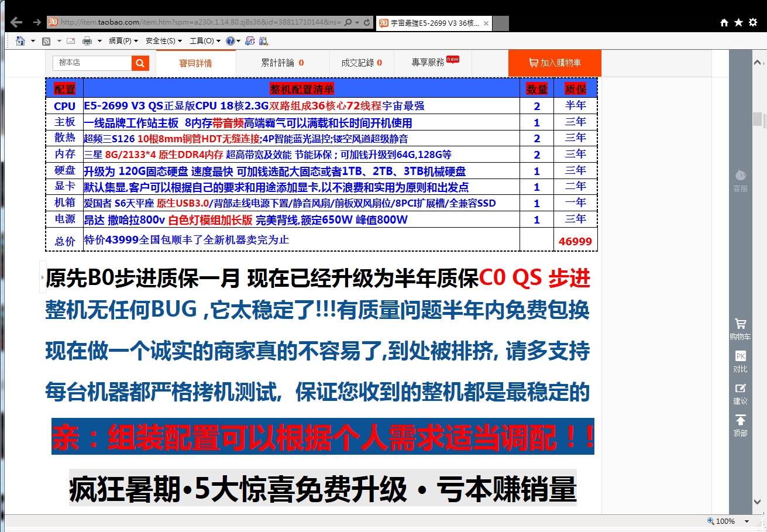Open the 客服 customer service icon
This screenshot has width=767, height=532.
(740, 181)
